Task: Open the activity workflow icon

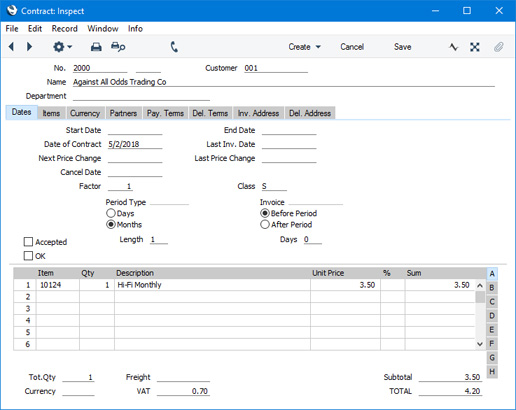Action: point(453,47)
